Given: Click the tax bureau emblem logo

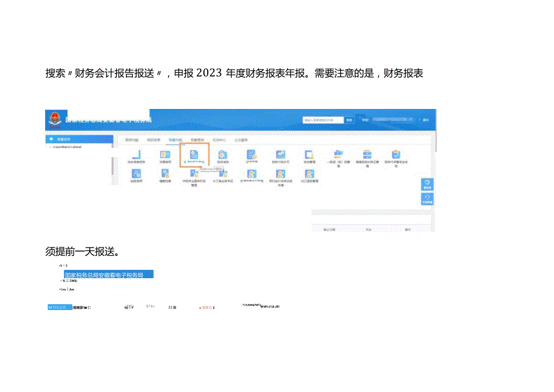Looking at the screenshot, I should point(55,119).
